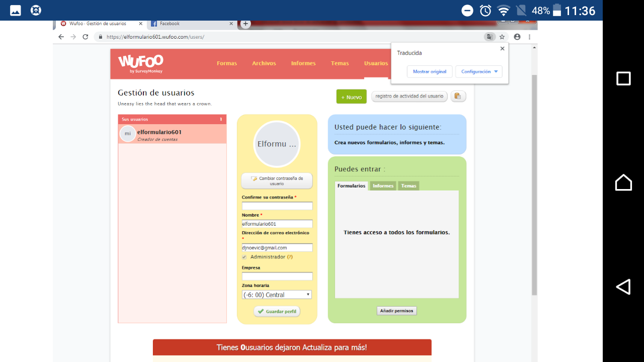The height and width of the screenshot is (362, 644).
Task: Click the Empresa input field
Action: (277, 276)
